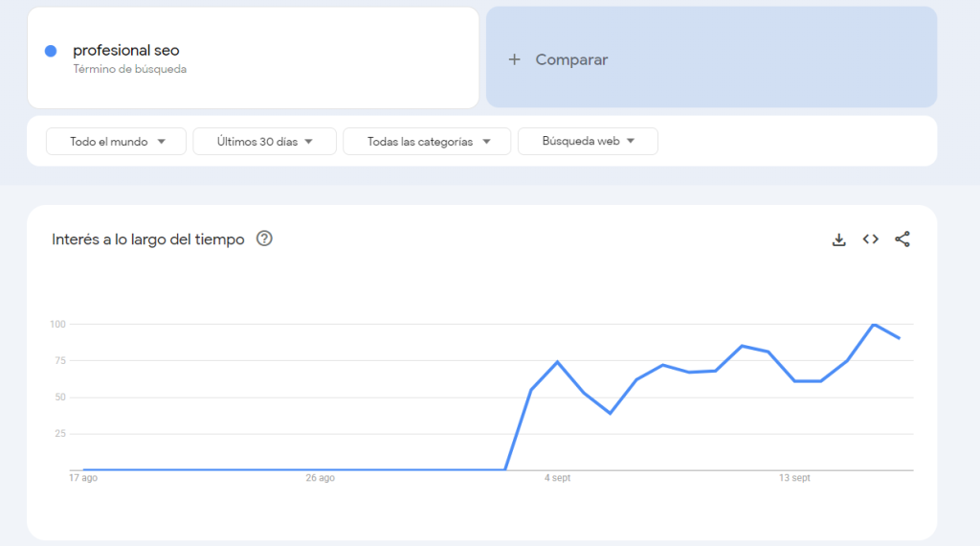Click the plus icon in Comparar card
This screenshot has height=546, width=980.
[514, 59]
